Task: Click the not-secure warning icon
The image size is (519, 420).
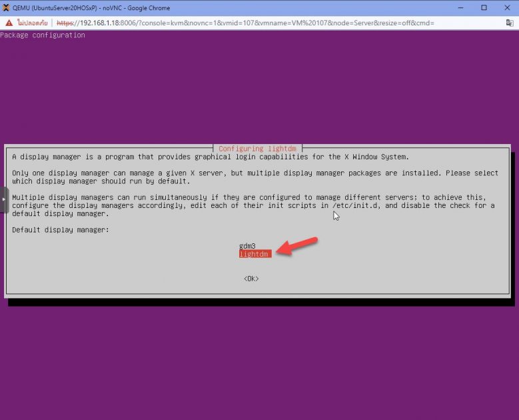Action: 9,23
